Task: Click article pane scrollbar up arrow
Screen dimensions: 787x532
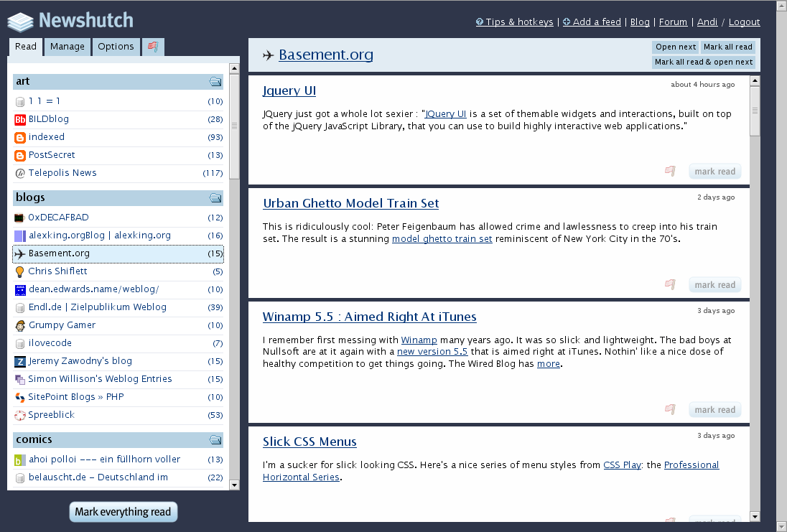Action: pos(755,81)
